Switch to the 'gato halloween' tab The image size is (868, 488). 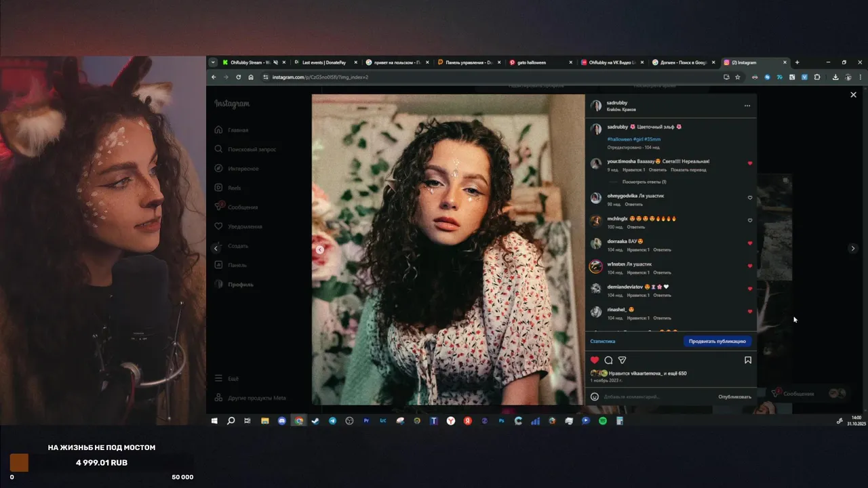541,62
